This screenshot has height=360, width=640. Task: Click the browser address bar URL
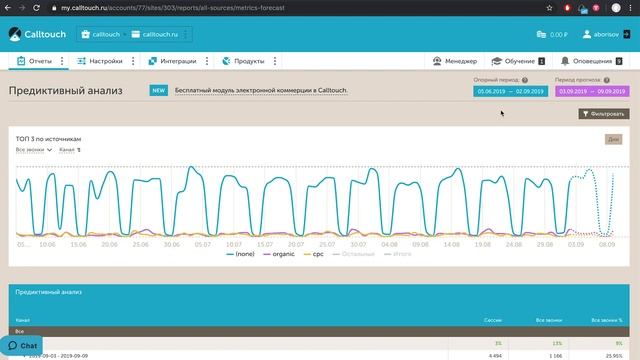click(173, 8)
